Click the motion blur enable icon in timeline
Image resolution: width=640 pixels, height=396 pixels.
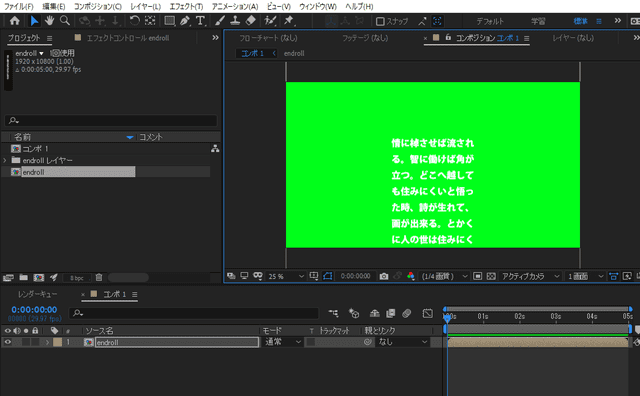tap(407, 313)
